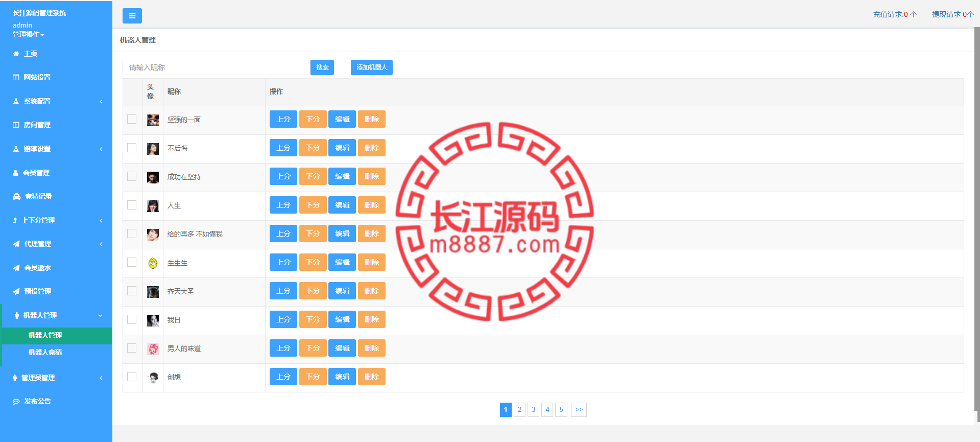Click 编辑 for 成功在坚持
This screenshot has height=442, width=980.
(342, 176)
